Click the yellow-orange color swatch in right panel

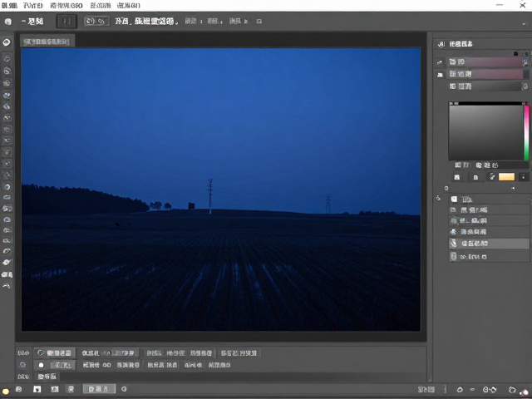506,177
